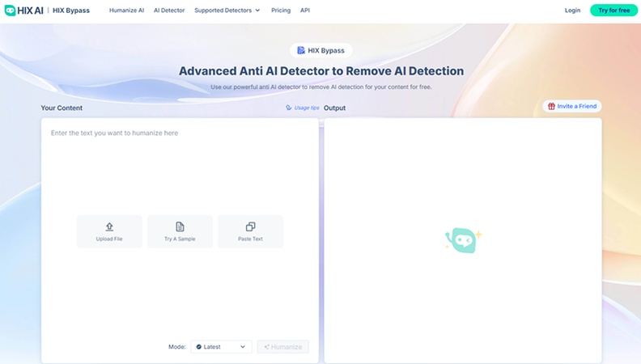Viewport: 641px width, 364px height.
Task: Click the gift icon beside Invite a Friend
Action: click(x=551, y=106)
